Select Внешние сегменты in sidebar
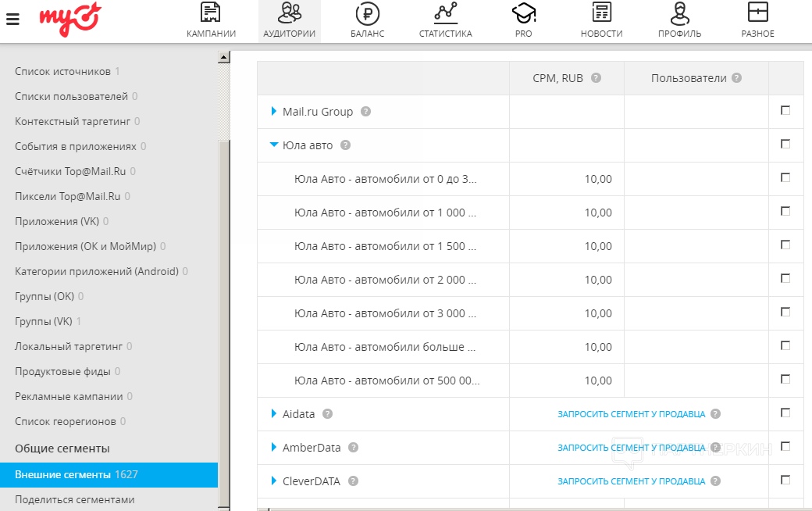Screen dimensions: 812x511 click(109, 475)
